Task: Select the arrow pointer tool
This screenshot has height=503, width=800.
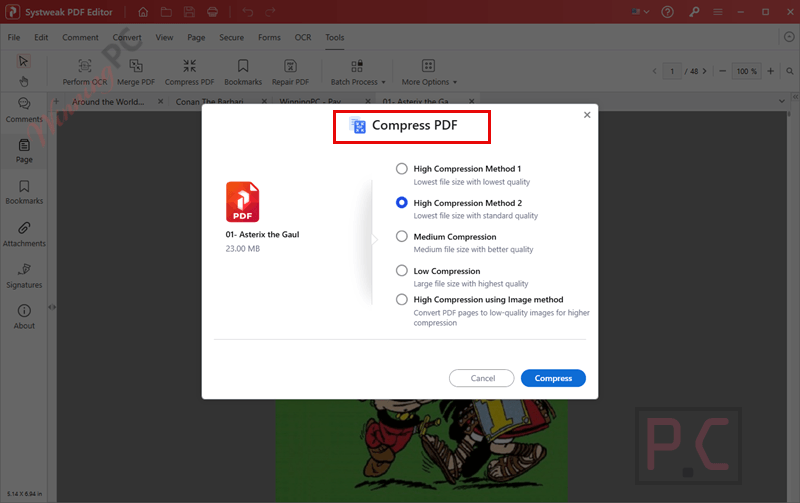Action: point(23,61)
